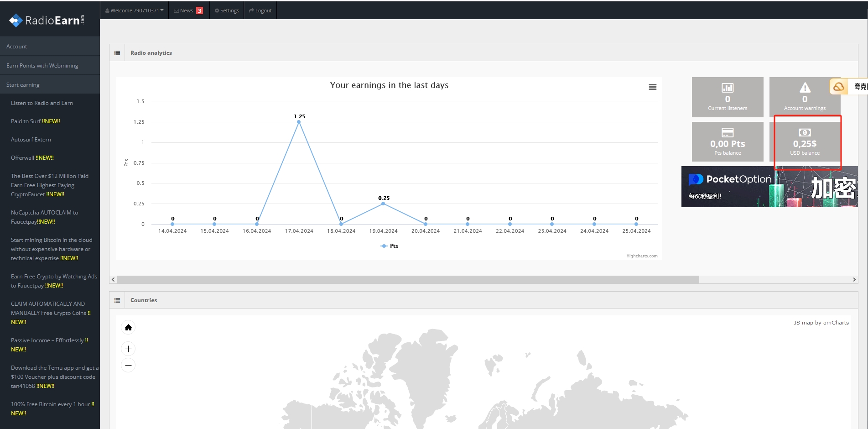Image resolution: width=868 pixels, height=429 pixels.
Task: Expand the Start earning sidebar section
Action: click(x=23, y=85)
